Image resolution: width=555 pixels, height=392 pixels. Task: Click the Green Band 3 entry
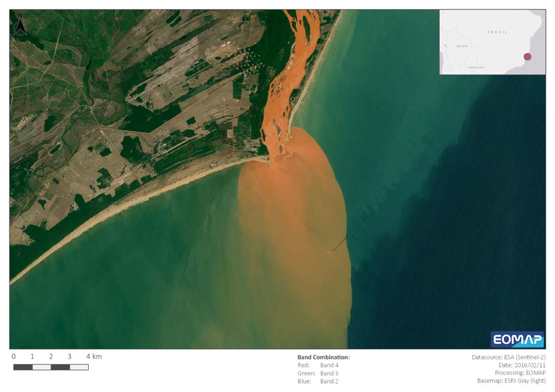tap(318, 373)
